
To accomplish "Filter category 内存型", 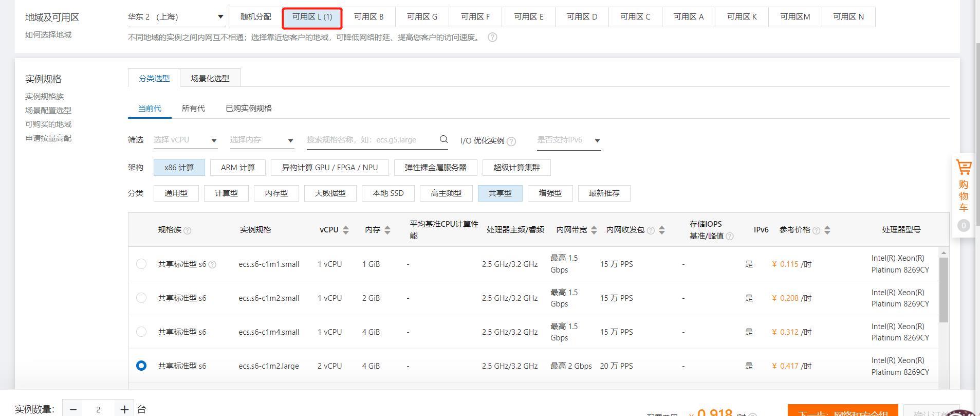I will (276, 193).
